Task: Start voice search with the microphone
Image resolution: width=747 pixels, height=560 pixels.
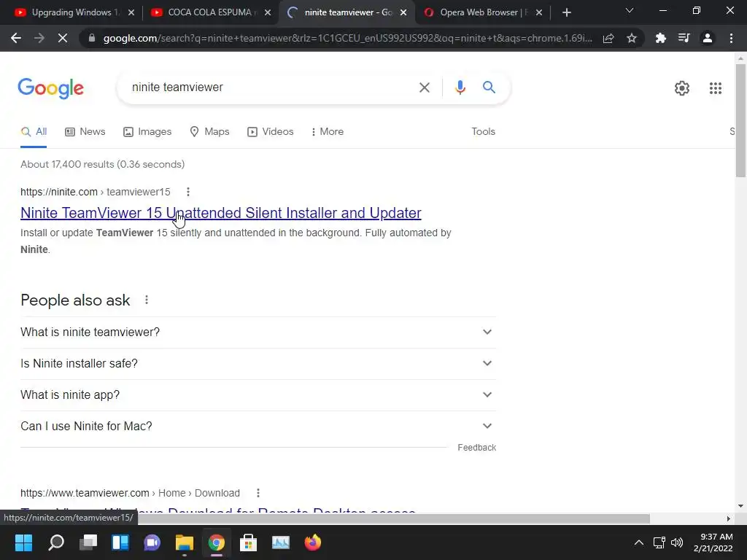Action: point(460,87)
